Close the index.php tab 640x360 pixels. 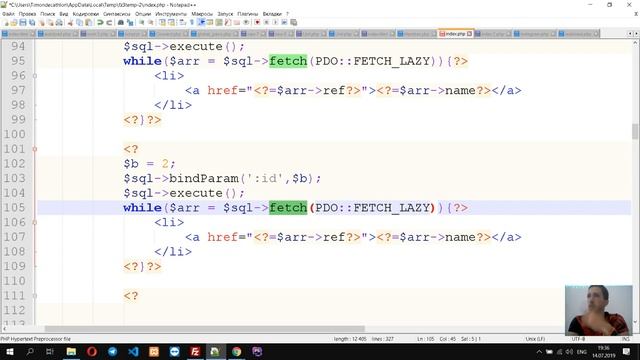[469, 34]
